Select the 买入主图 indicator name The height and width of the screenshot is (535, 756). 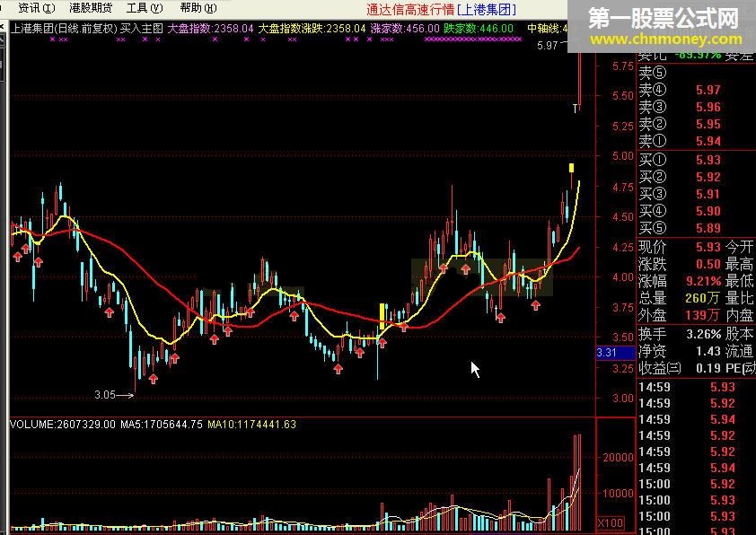pyautogui.click(x=142, y=29)
